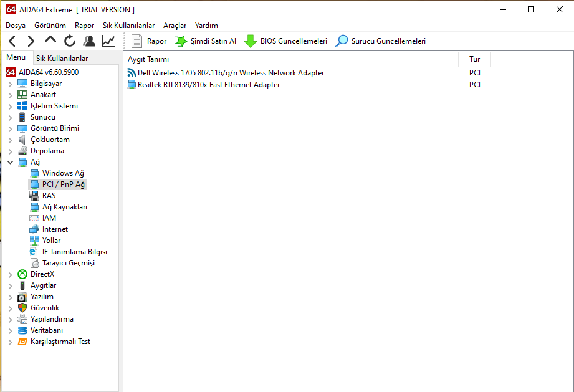The image size is (574, 392).
Task: Expand the Güvenlik node
Action: (10, 308)
